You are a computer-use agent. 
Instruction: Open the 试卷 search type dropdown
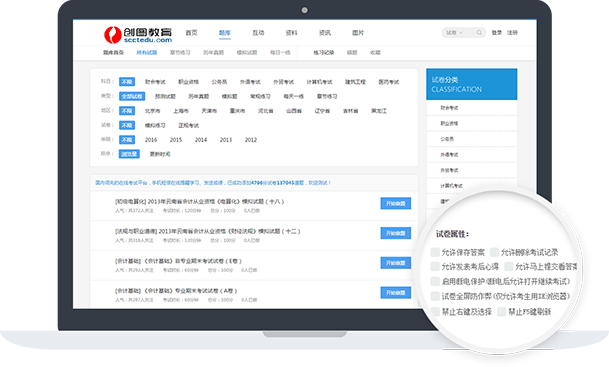pyautogui.click(x=454, y=33)
